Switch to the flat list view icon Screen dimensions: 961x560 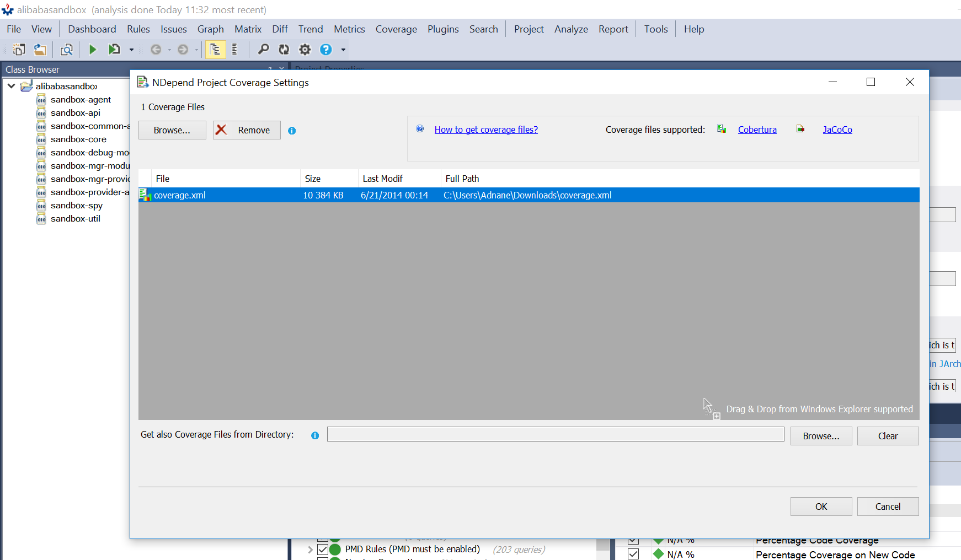(235, 50)
